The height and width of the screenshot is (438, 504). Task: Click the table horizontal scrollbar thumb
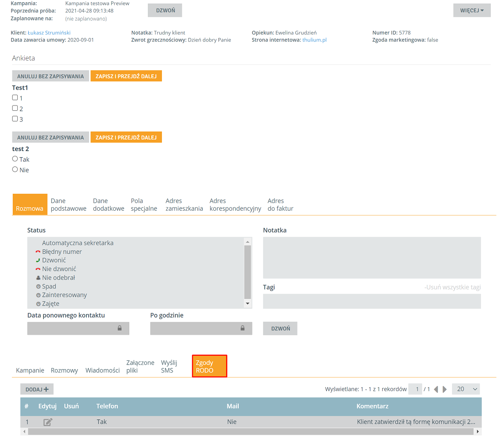(251, 431)
